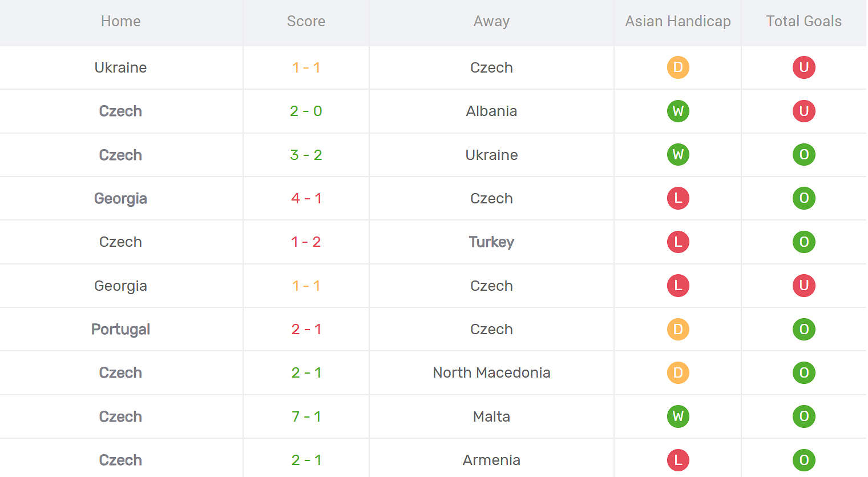
Task: Click the Score column header
Action: coord(306,21)
